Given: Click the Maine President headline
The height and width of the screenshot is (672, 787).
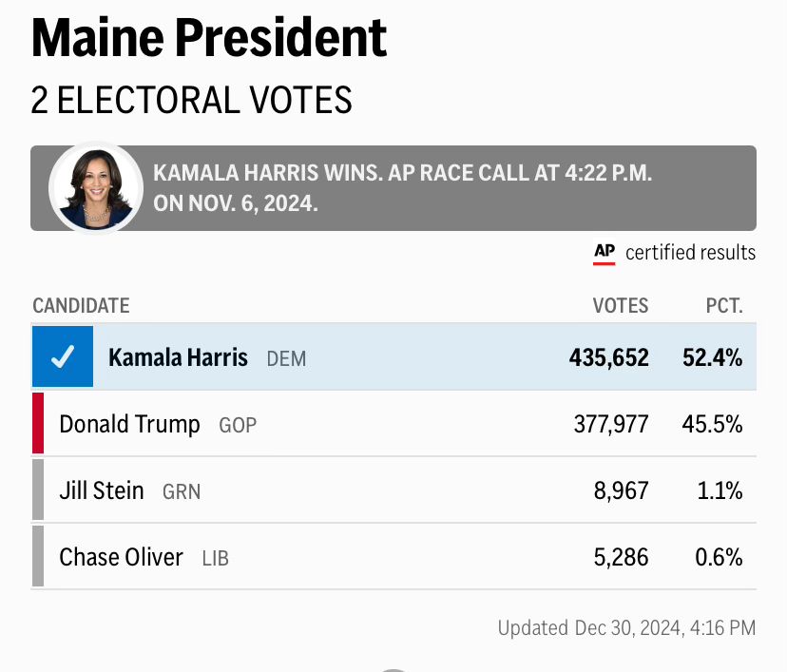Looking at the screenshot, I should coord(209,39).
